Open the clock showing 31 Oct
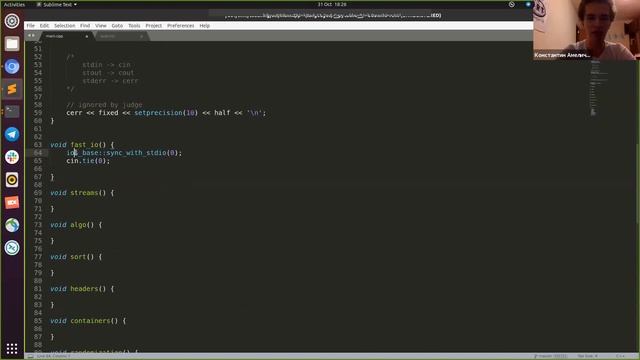 pyautogui.click(x=332, y=4)
